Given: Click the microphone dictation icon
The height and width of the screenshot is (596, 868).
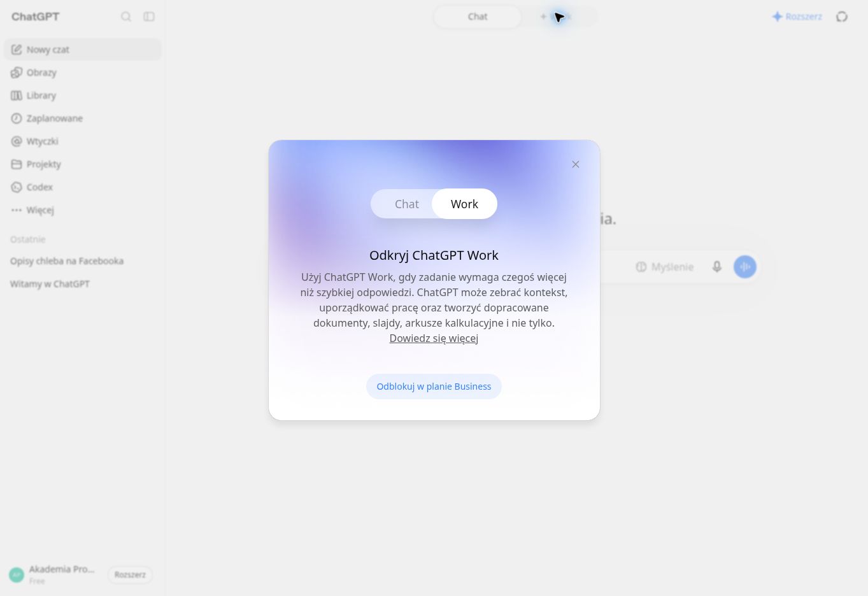Looking at the screenshot, I should pyautogui.click(x=717, y=267).
